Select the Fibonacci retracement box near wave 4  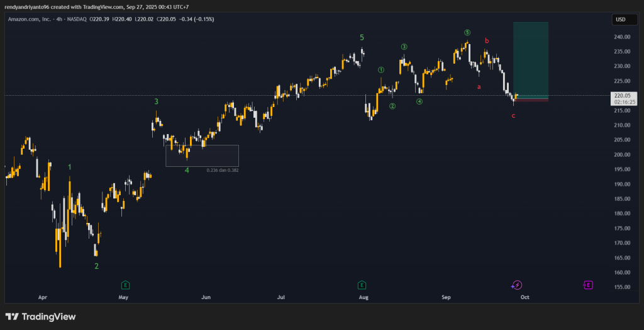click(x=202, y=156)
